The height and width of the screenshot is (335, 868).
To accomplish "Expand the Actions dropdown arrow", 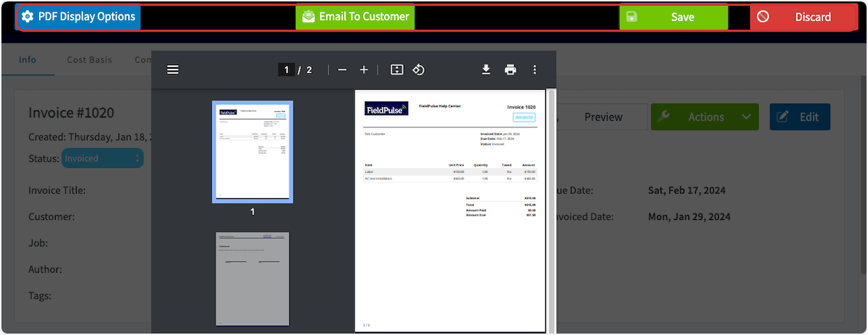I will [746, 117].
